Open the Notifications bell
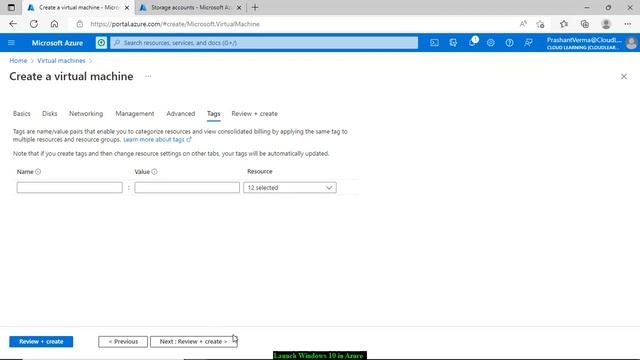640x360 pixels. 472,42
